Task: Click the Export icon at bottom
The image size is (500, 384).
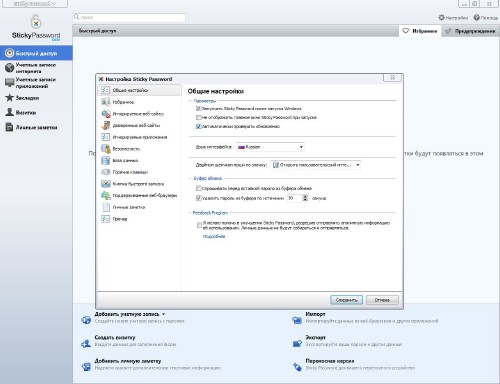Action: (297, 343)
